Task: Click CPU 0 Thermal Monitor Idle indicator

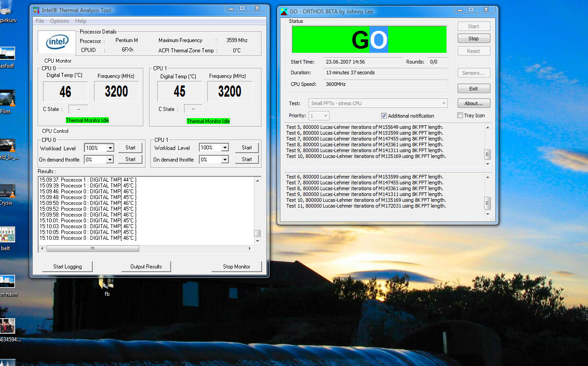Action: point(87,120)
